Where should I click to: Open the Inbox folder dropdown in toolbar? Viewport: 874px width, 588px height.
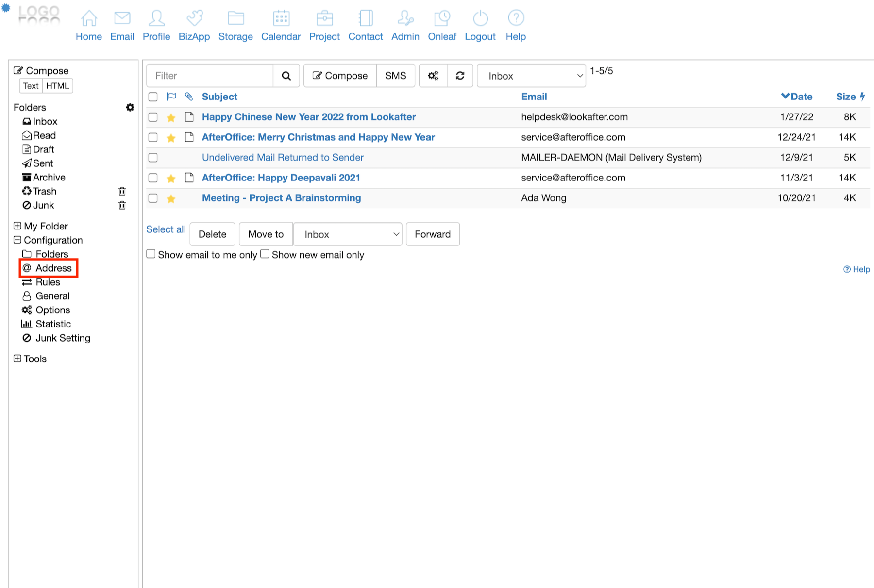coord(531,76)
